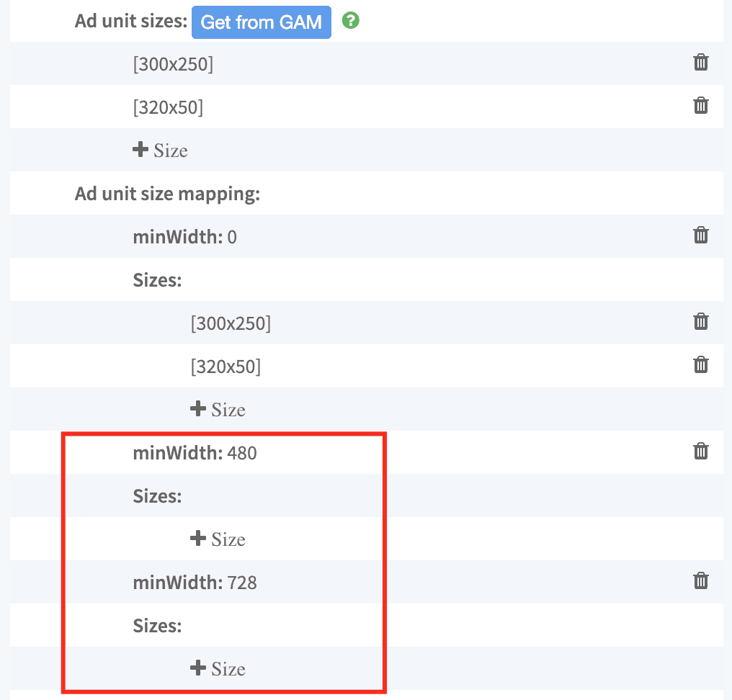Select the [320x50] entry under Ad unit sizes
Image resolution: width=732 pixels, height=700 pixels.
(x=168, y=108)
